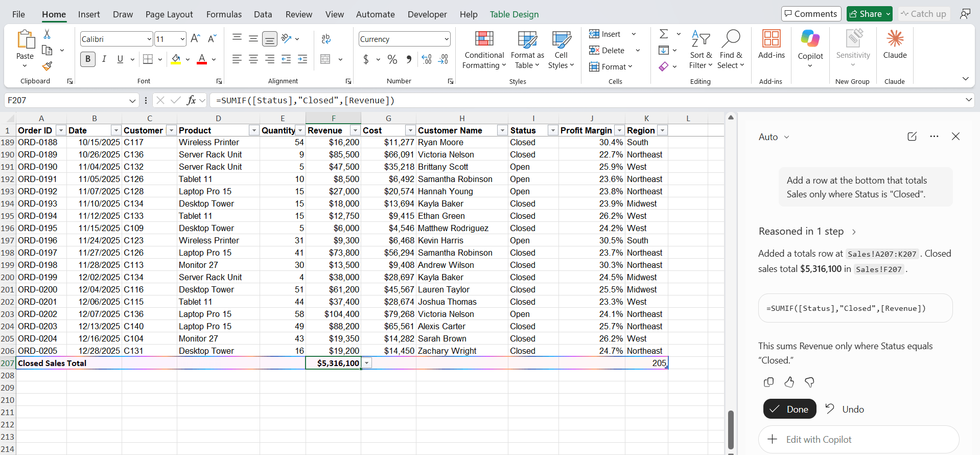Viewport: 980px width, 455px height.
Task: Click the Cut scissors icon
Action: [47, 34]
